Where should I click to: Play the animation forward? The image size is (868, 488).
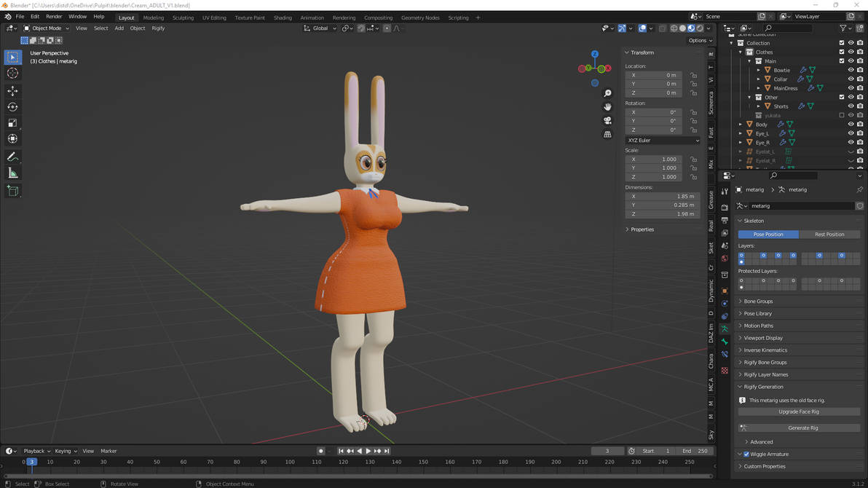(x=368, y=451)
